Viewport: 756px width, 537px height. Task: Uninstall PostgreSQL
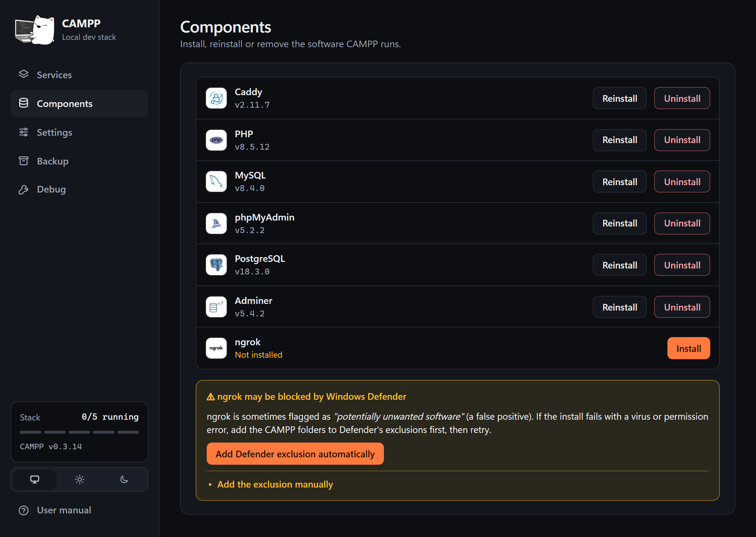[x=682, y=265]
